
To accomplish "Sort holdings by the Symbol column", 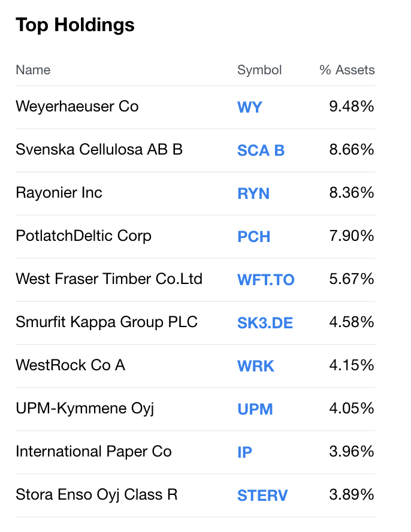I will (x=259, y=70).
